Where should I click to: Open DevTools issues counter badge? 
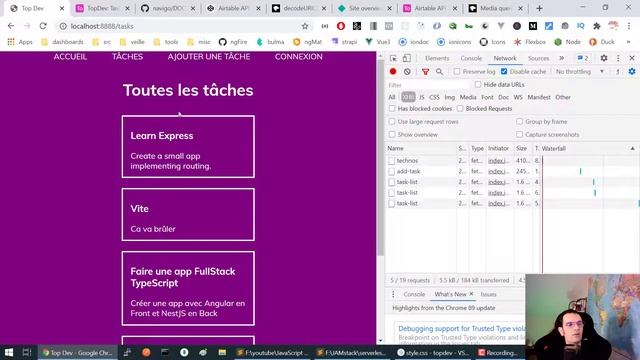click(583, 58)
